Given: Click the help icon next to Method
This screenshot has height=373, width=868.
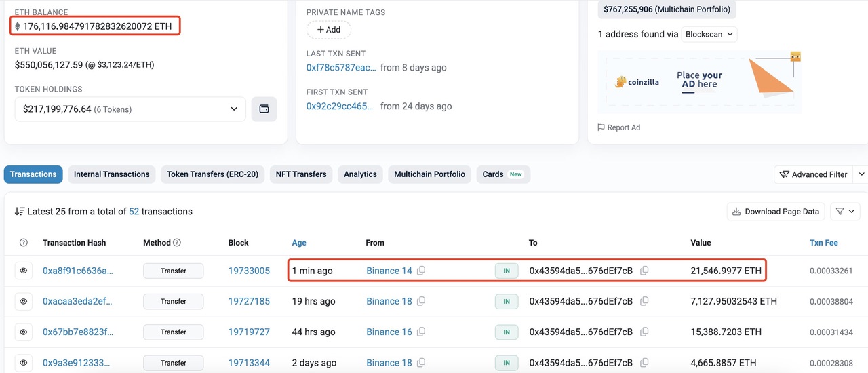Looking at the screenshot, I should coord(177,243).
